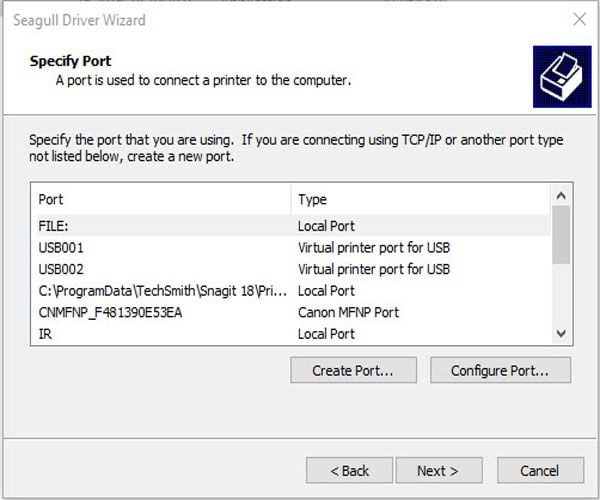The height and width of the screenshot is (500, 600).
Task: Select the Snagit 18 local port entry
Action: [x=162, y=291]
